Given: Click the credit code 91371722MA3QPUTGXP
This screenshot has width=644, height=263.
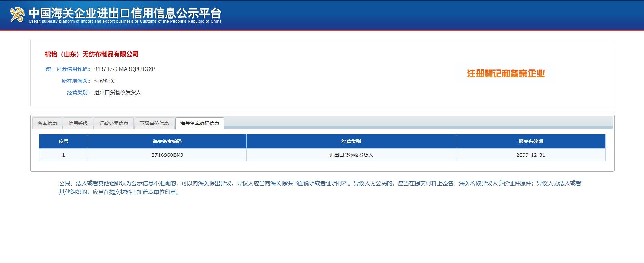Looking at the screenshot, I should (125, 69).
